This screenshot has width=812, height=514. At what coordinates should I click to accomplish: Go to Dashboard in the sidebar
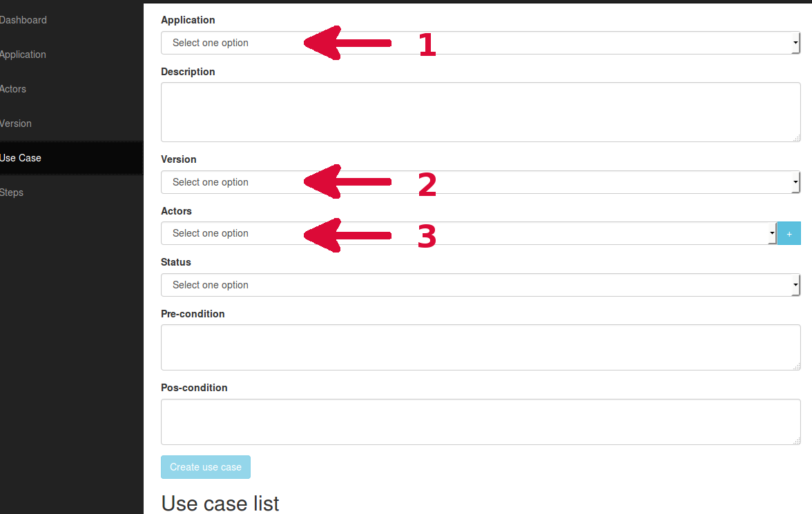(x=23, y=20)
